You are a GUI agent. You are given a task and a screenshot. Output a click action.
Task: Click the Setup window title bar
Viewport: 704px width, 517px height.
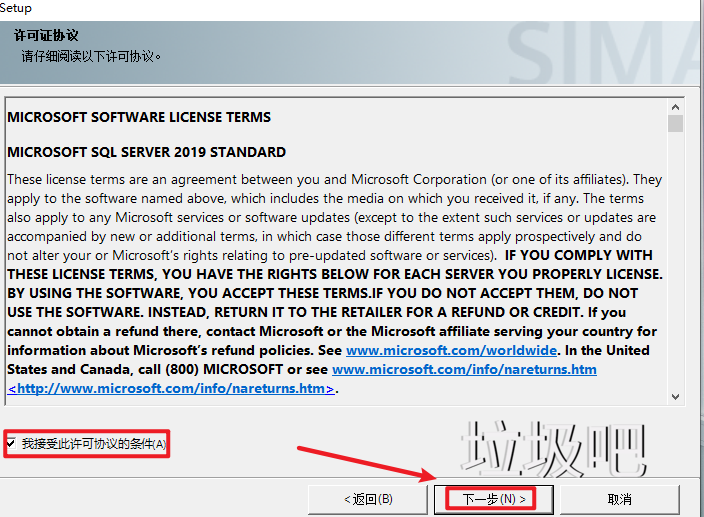tap(300, 8)
